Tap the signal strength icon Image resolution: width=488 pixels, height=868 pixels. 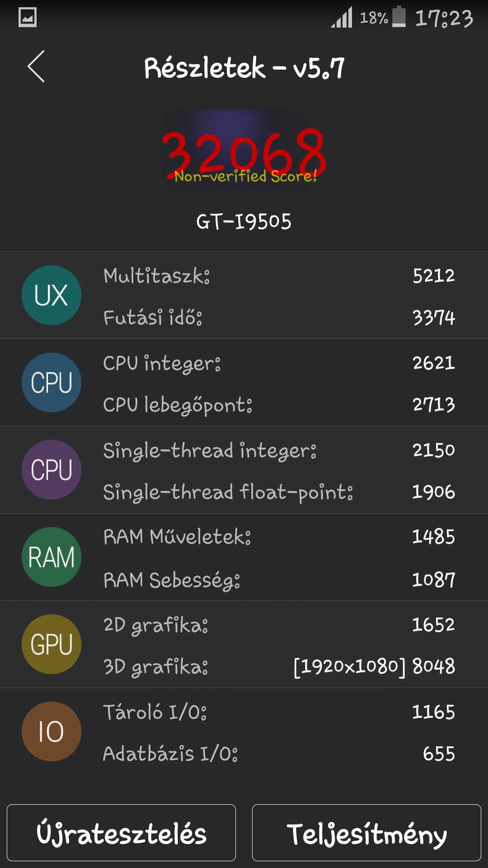tap(342, 18)
